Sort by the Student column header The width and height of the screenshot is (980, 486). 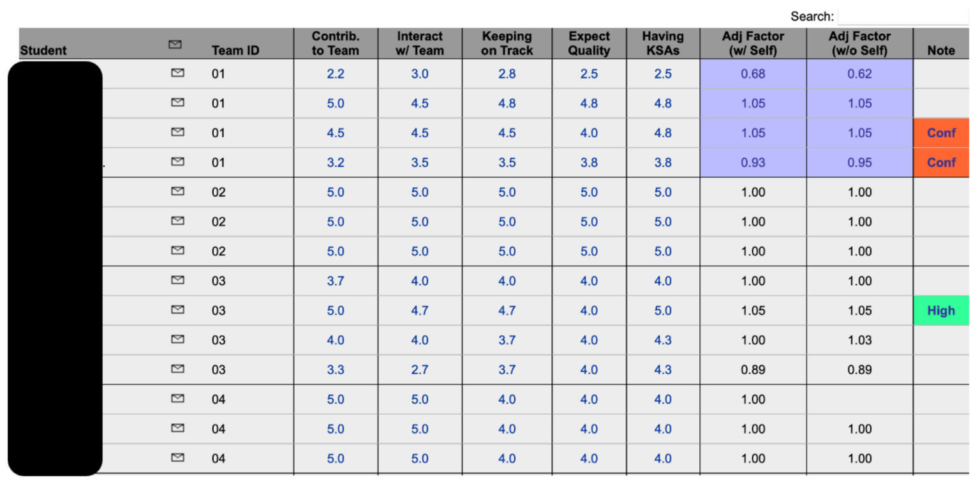[x=43, y=50]
